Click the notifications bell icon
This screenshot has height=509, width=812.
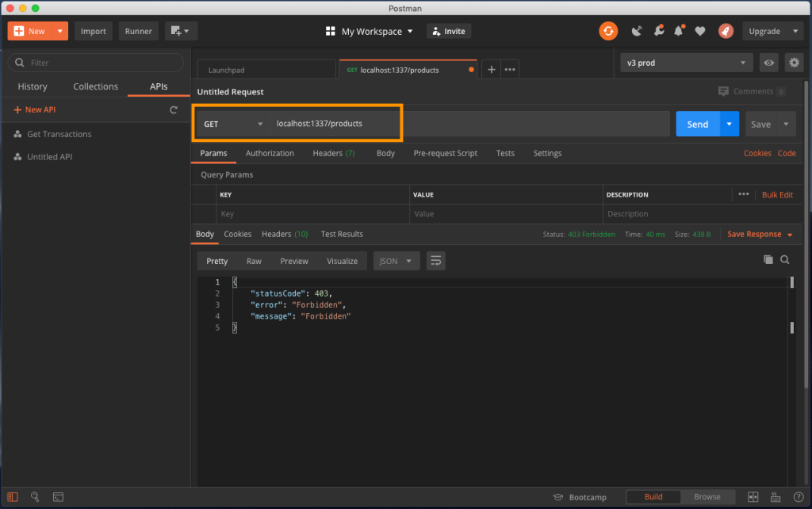pos(679,30)
